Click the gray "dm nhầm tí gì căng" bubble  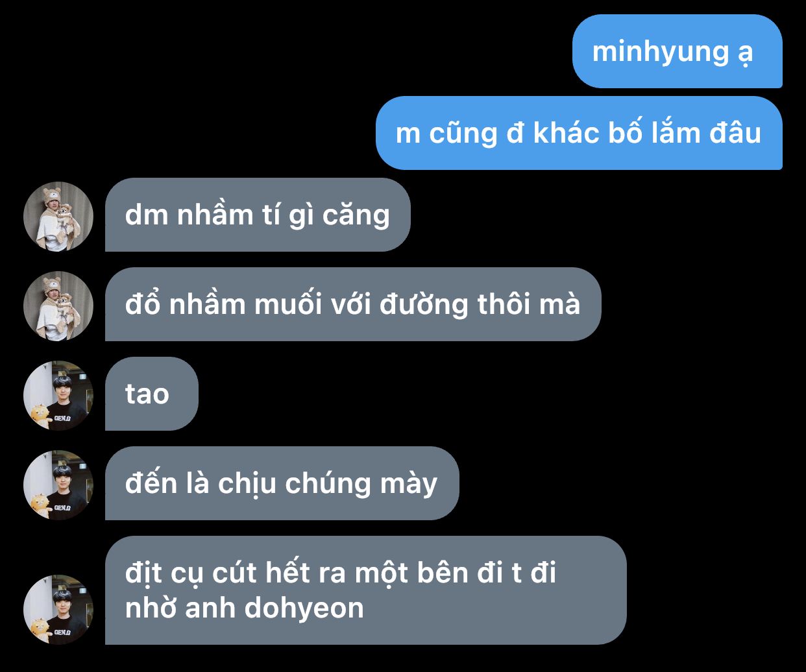point(258,215)
